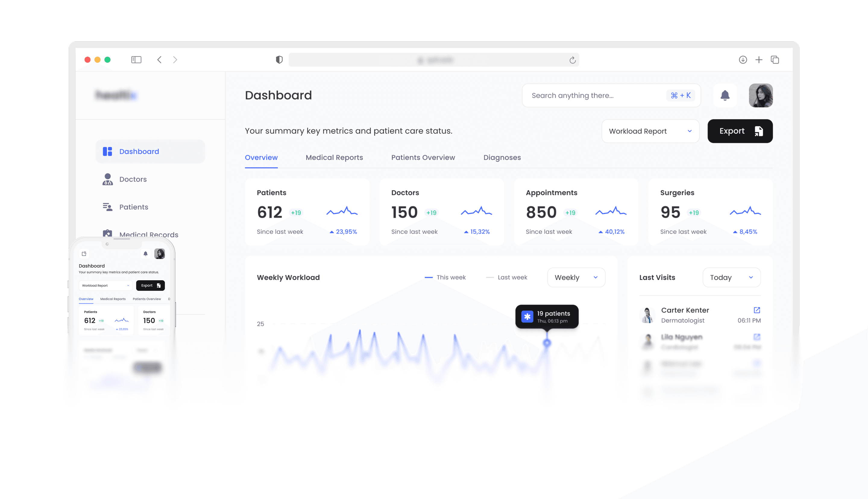Click the highlighted data point on the workload chart
Screen dimensions: 868x499
coord(547,343)
